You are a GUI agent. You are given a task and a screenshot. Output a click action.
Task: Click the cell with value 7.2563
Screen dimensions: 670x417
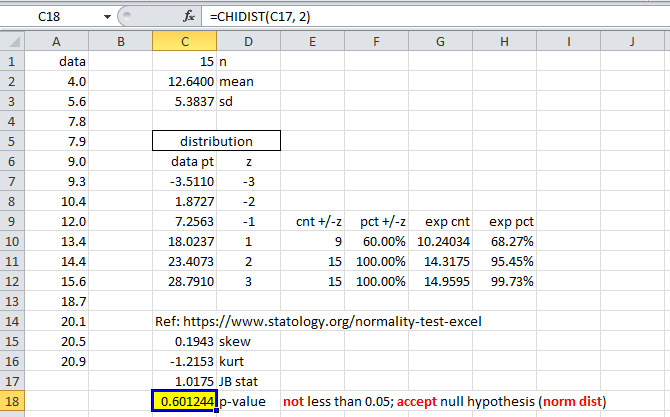pos(185,221)
